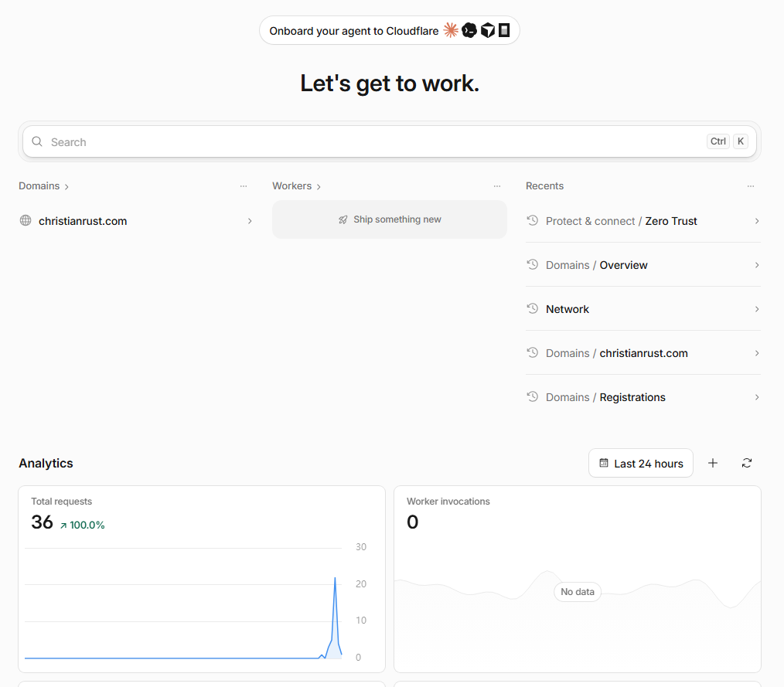Screen dimensions: 784x687
Task: Click Ship something new button
Action: point(390,219)
